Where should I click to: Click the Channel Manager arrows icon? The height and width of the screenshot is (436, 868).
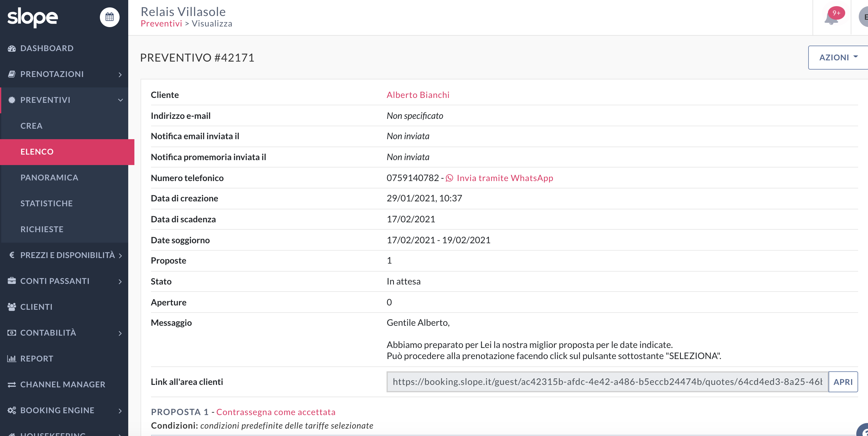click(x=12, y=385)
